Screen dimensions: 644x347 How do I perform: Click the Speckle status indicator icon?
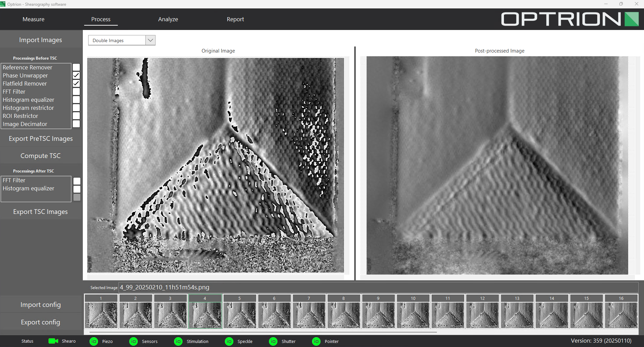[x=229, y=341]
